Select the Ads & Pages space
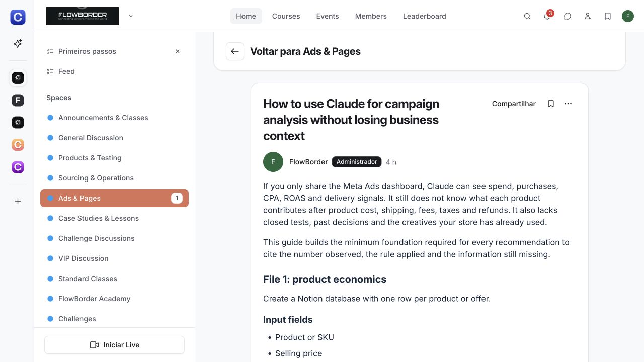644x362 pixels. point(114,198)
